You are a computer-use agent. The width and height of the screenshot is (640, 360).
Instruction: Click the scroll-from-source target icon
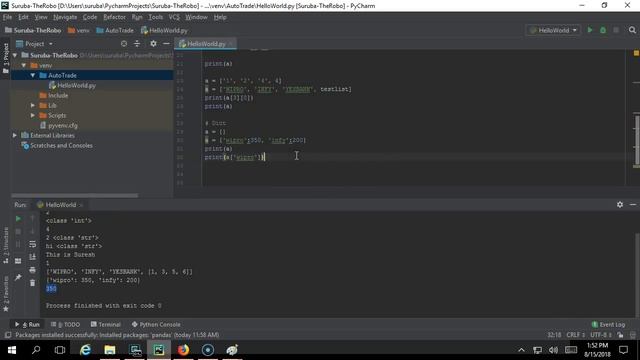[x=124, y=44]
